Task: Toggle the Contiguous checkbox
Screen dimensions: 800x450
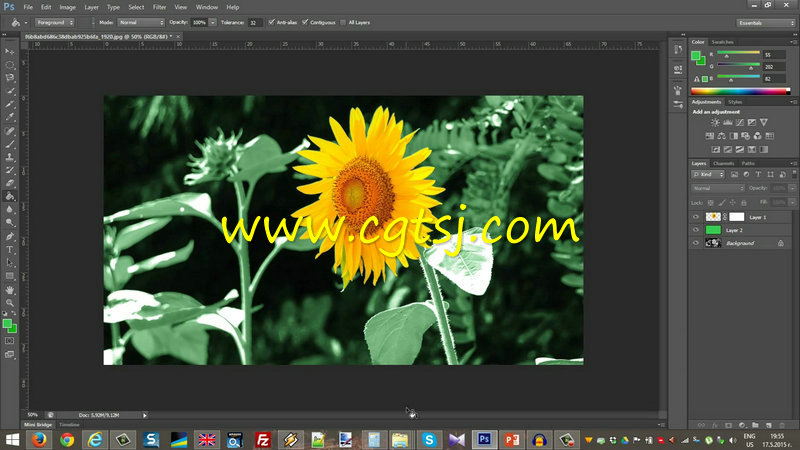Action: click(305, 22)
